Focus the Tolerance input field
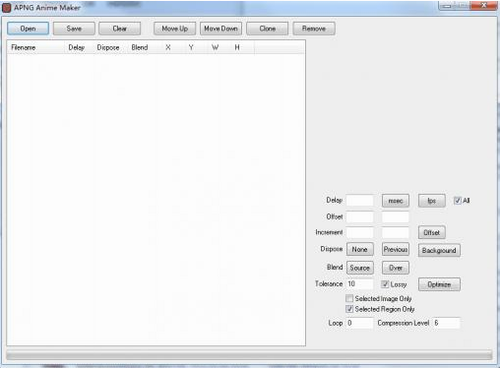 click(360, 284)
